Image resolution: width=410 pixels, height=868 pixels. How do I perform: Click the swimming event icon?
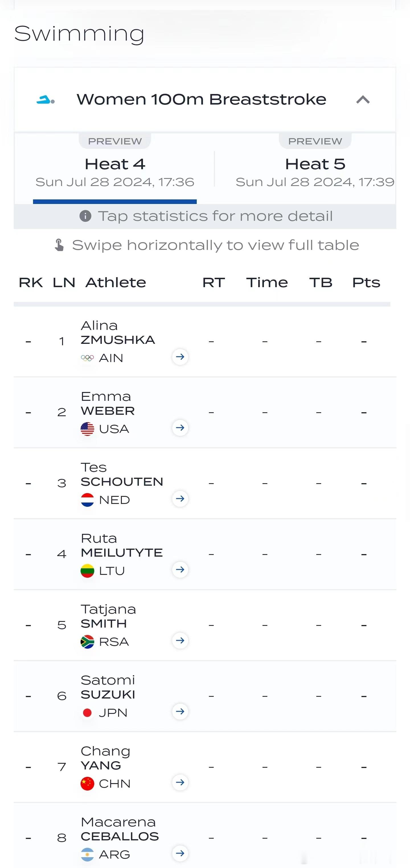pos(46,100)
